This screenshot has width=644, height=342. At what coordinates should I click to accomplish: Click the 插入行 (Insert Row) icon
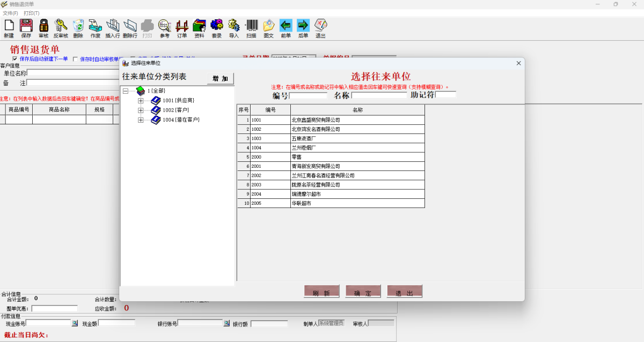point(112,25)
